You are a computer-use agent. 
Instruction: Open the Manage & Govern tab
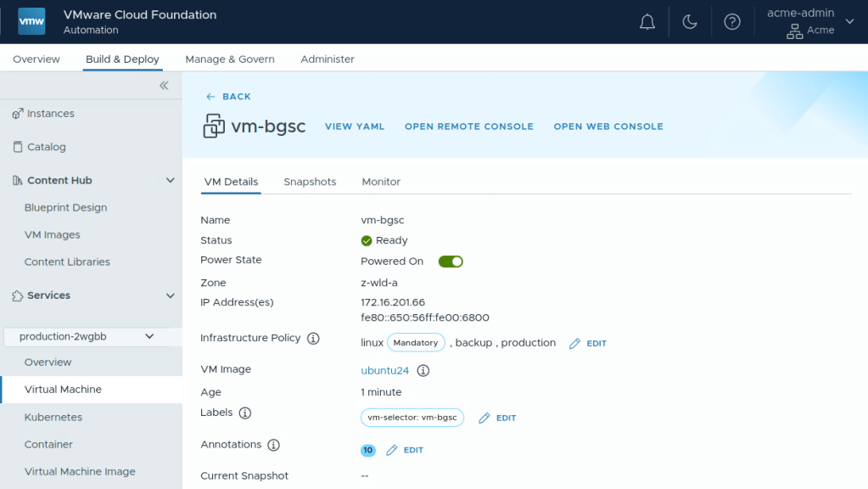coord(230,59)
